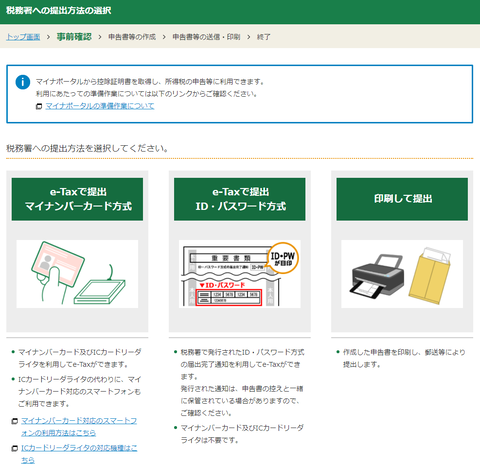Click the ID・PWが目印 badge
The width and height of the screenshot is (480, 464).
(283, 258)
